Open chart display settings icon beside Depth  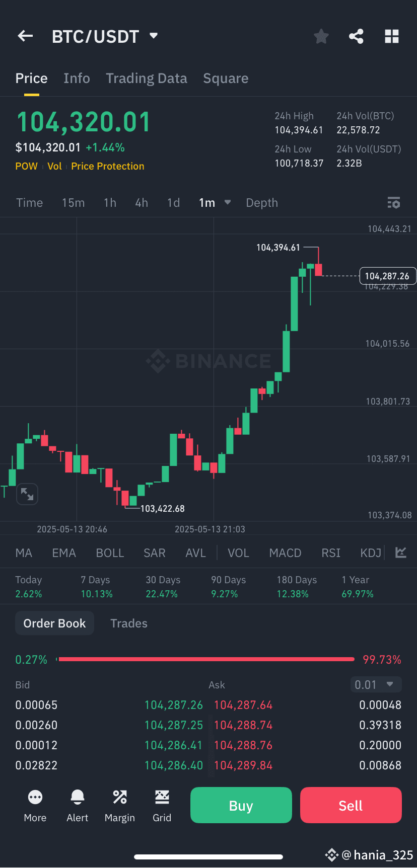click(394, 202)
